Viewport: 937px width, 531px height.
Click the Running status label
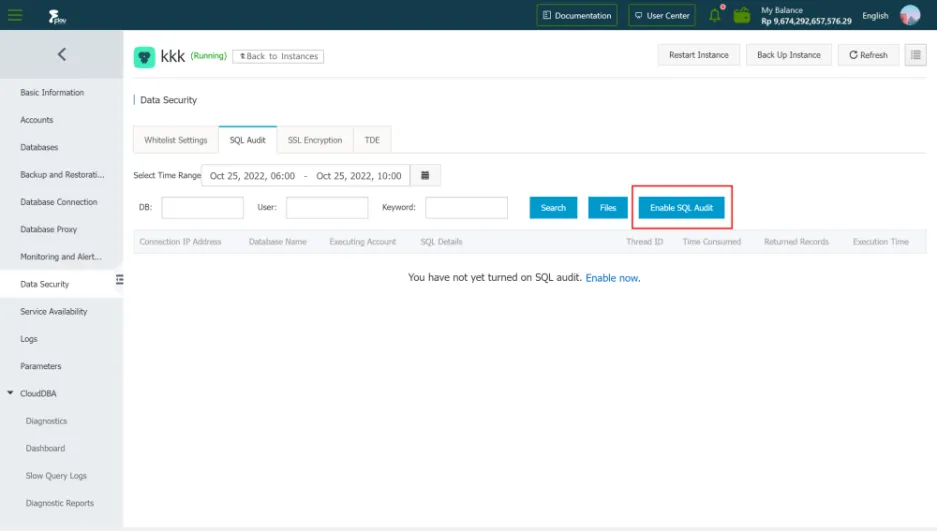pos(209,56)
